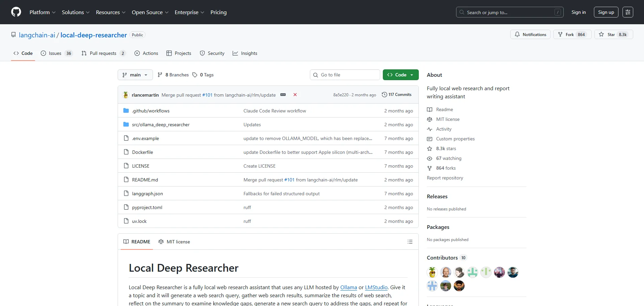Star the local-deep-researcher repository
Screen dimensions: 644x306
coord(613,35)
